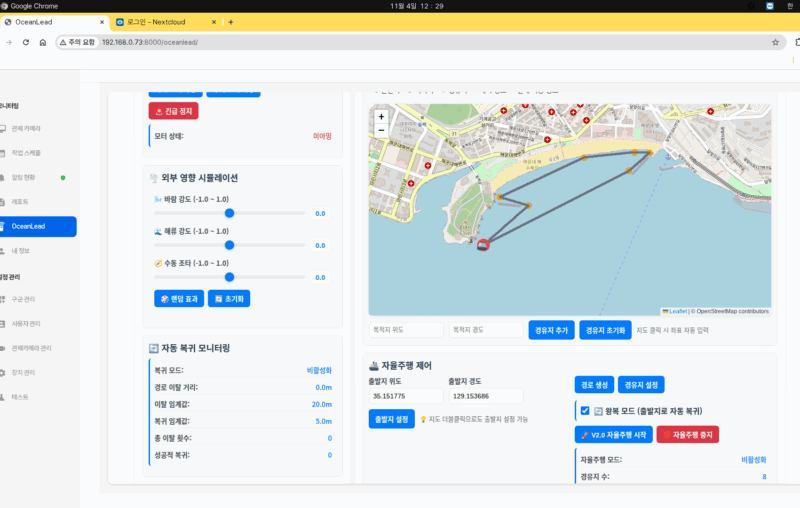
Task: Click the 경유지 추가 button
Action: (x=551, y=330)
